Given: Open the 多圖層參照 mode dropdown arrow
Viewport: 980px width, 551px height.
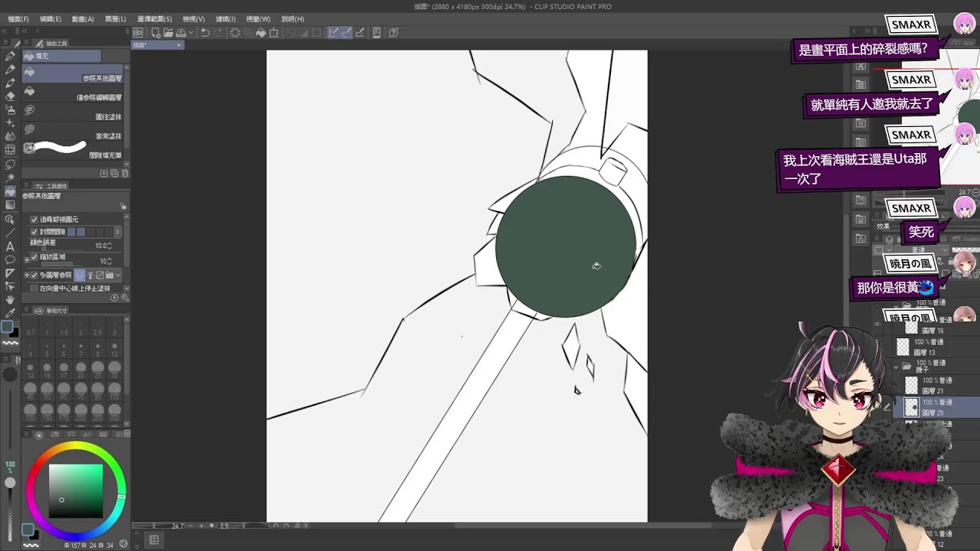Looking at the screenshot, I should pyautogui.click(x=119, y=275).
